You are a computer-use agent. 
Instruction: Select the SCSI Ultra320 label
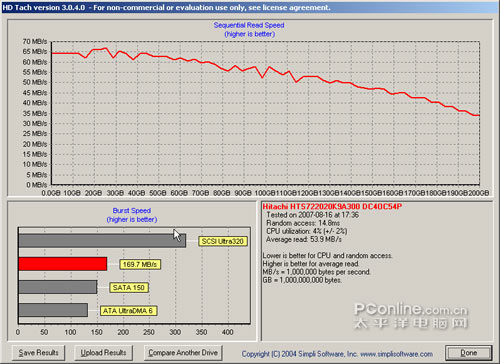223,241
